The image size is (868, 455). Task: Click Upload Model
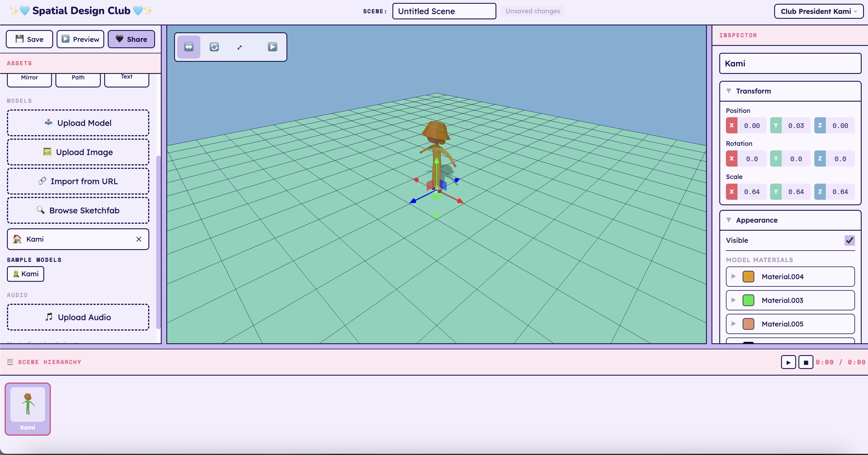(78, 123)
